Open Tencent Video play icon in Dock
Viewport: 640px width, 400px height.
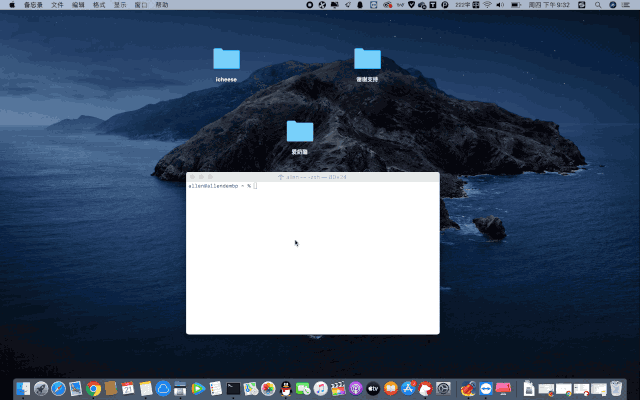198,389
